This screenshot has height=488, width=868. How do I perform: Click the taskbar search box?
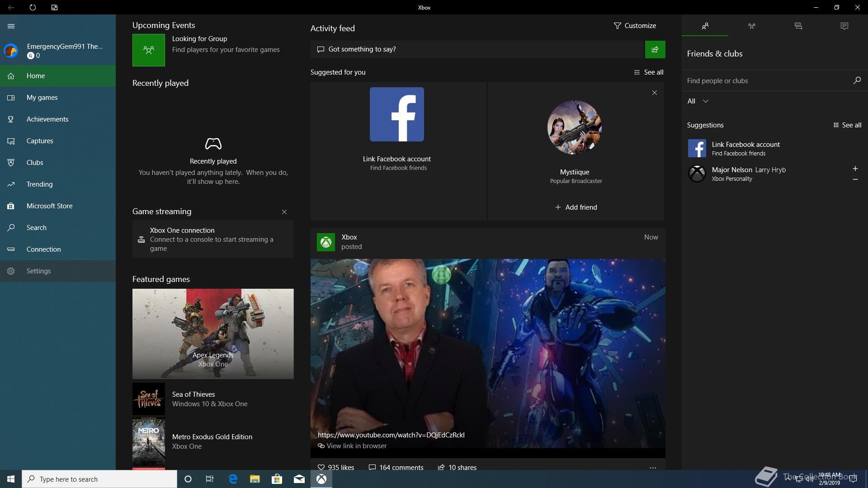pos(99,479)
